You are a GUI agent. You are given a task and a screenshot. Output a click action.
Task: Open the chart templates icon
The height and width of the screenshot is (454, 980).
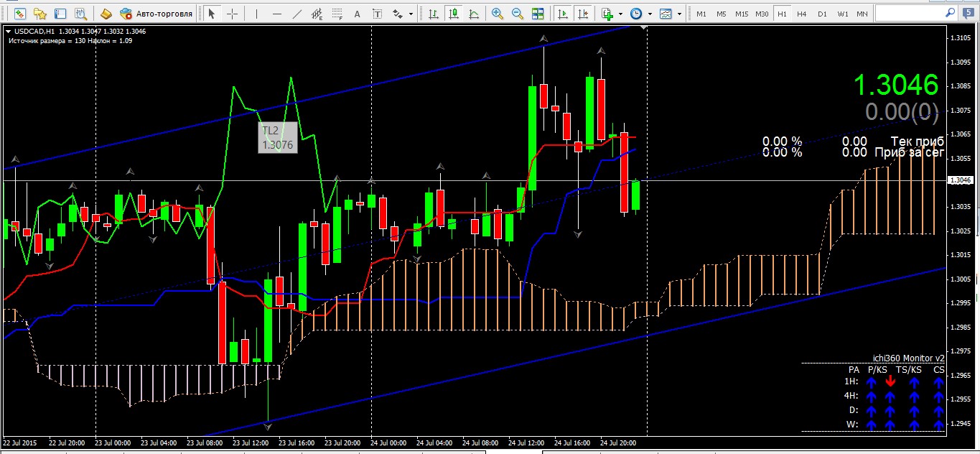coord(666,14)
